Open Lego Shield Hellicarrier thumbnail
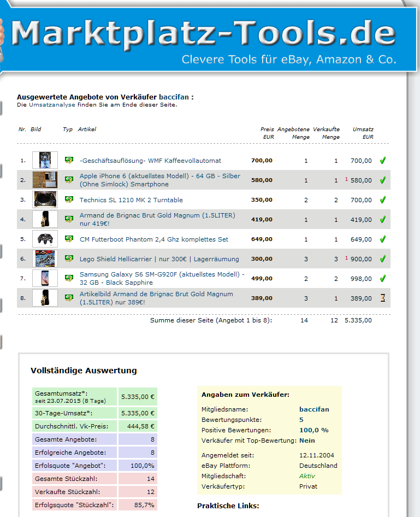420x517 pixels. [45, 258]
